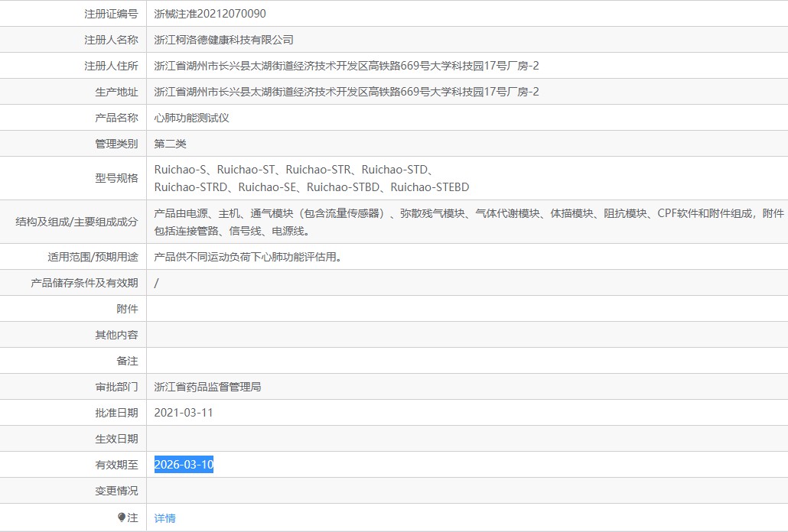788x532 pixels.
Task: Click the 生产地址 label
Action: coord(116,92)
